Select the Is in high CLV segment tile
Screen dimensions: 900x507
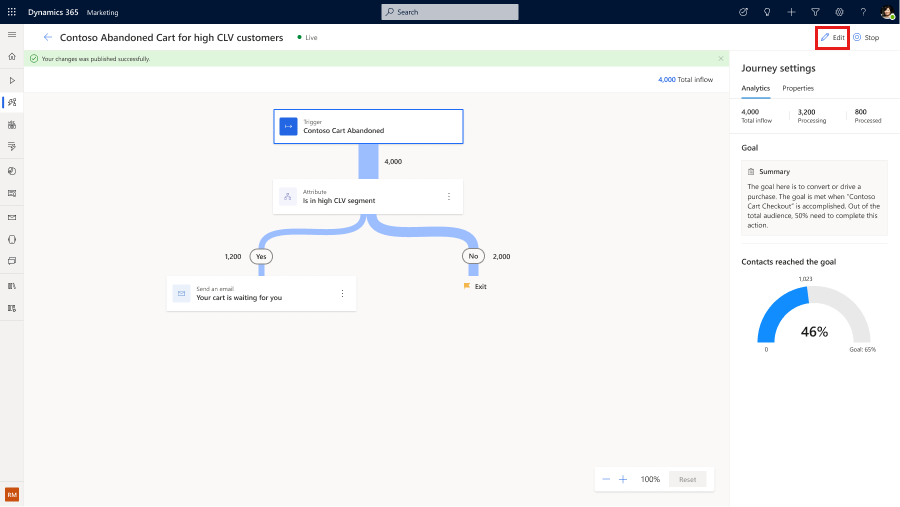368,197
